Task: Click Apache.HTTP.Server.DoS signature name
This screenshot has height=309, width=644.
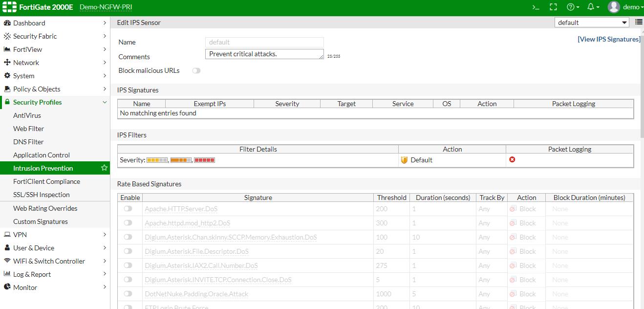Action: coord(181,209)
